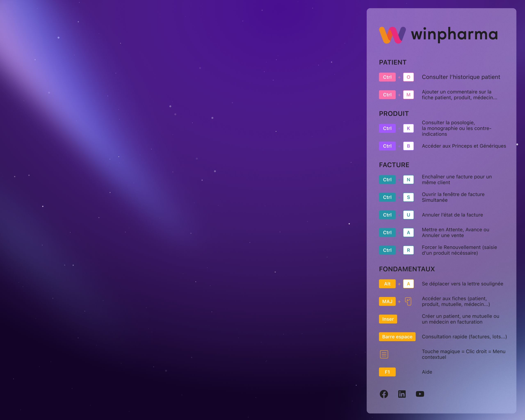Click the R key for forcing renewal

(408, 250)
